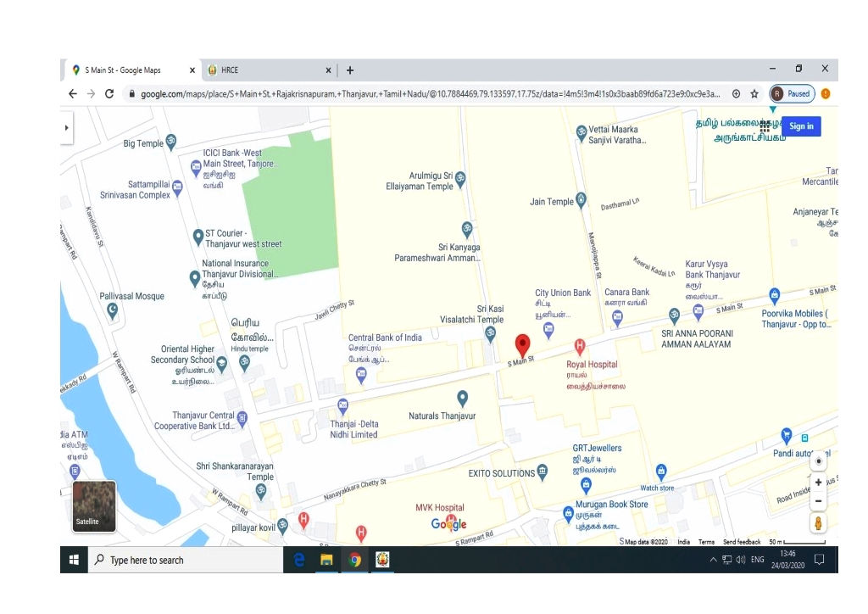Viewport: 868px width, 614px height.
Task: Click the Windows taskbar search box
Action: (x=185, y=560)
